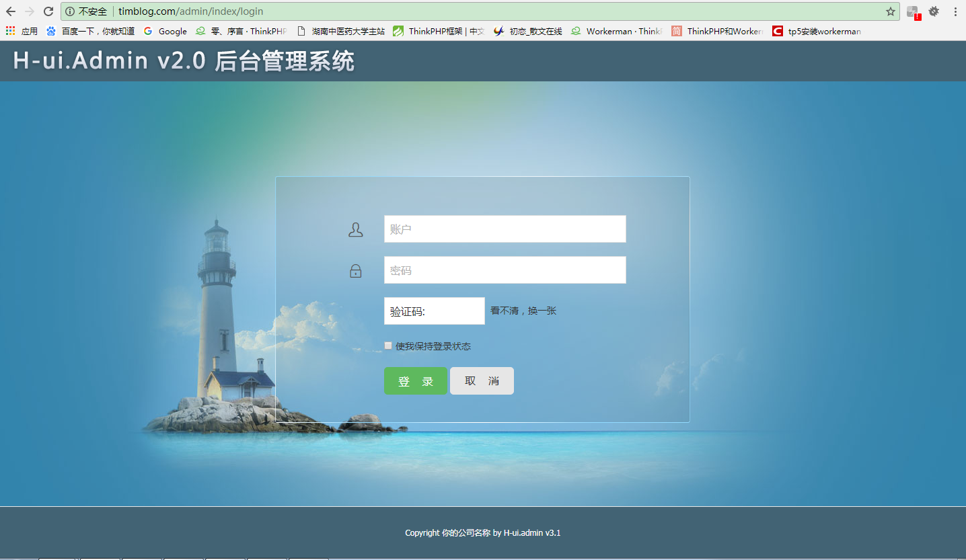Click the 密码 password input field
Screen dimensions: 966x560
(x=505, y=270)
